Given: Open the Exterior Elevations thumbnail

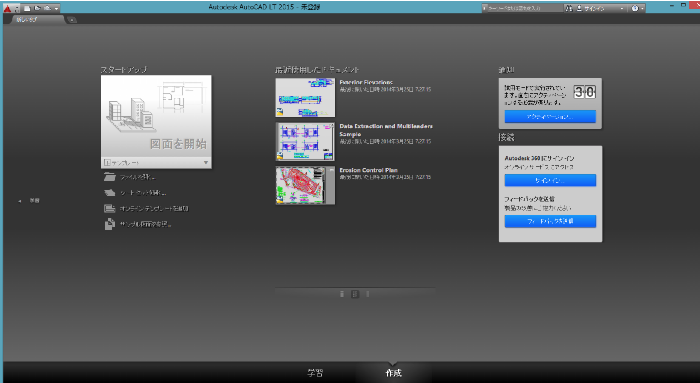Looking at the screenshot, I should (x=305, y=98).
